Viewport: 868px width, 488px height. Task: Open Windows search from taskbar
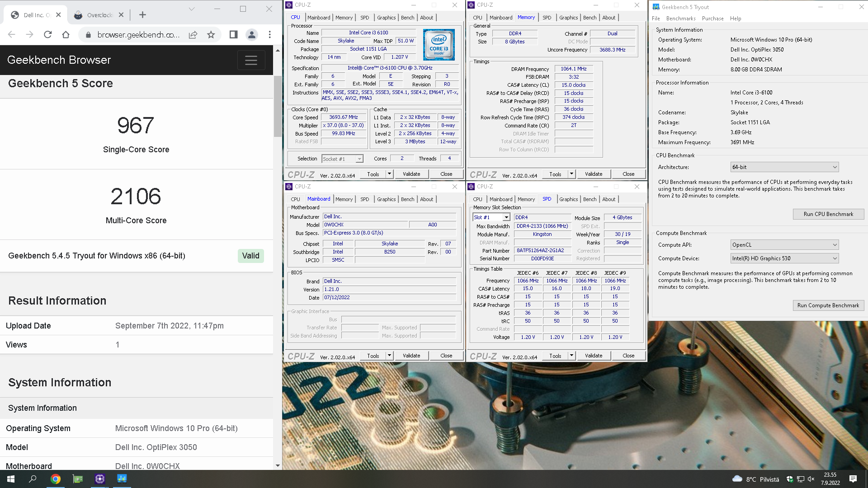[x=33, y=479]
